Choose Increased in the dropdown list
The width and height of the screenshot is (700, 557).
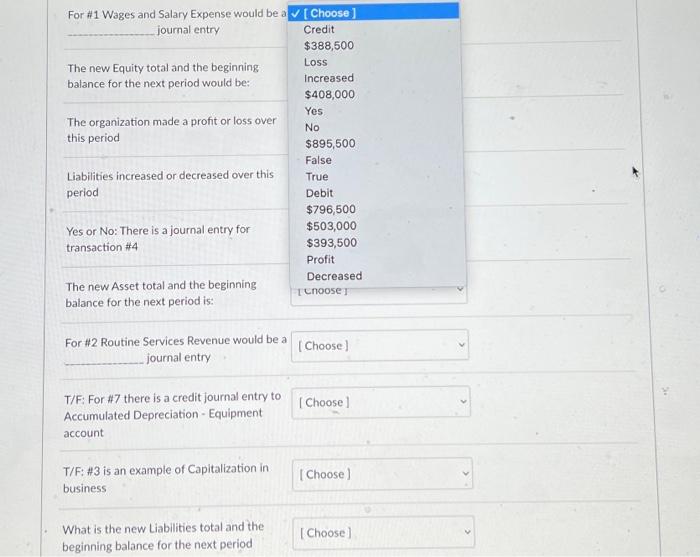[x=329, y=78]
